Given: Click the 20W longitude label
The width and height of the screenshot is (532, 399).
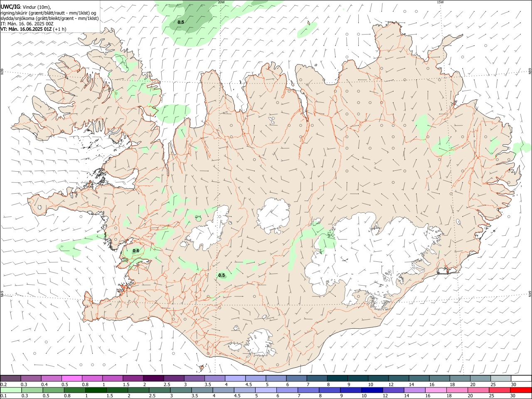Looking at the screenshot, I should point(221,2).
